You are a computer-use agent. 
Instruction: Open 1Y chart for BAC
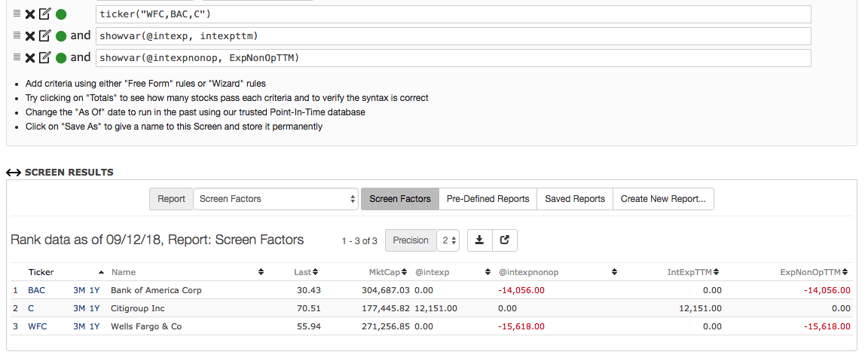tap(95, 290)
